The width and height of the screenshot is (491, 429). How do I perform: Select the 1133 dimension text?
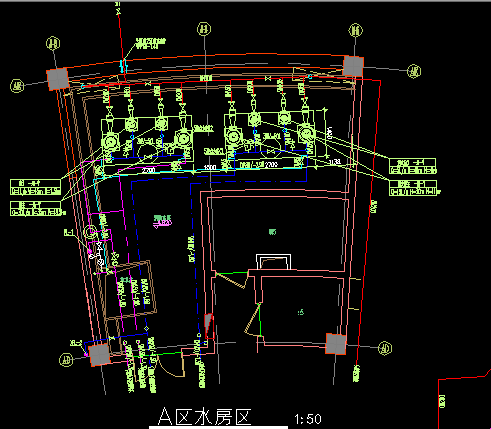pyautogui.click(x=335, y=162)
